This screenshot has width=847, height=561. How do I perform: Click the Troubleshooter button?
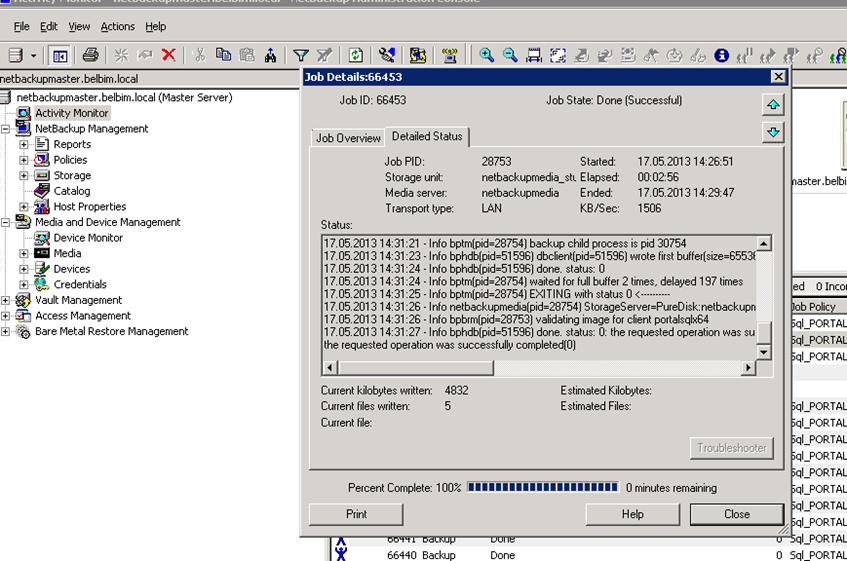coord(731,448)
